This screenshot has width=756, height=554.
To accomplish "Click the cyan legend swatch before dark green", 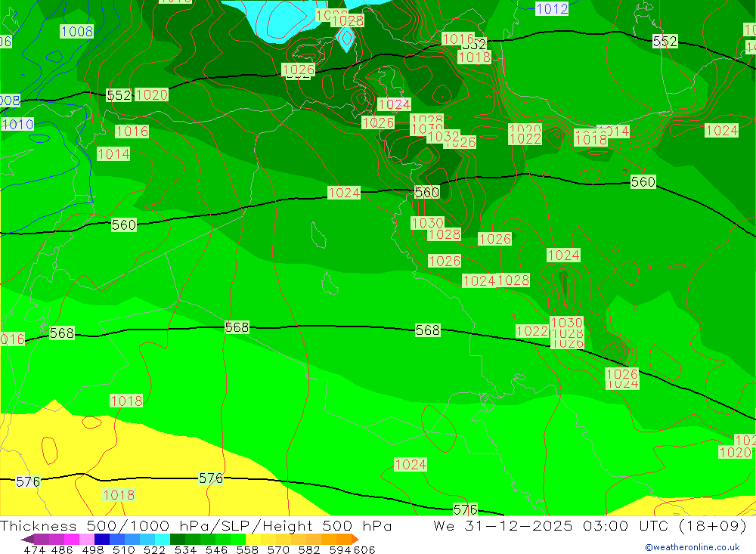I will pos(163,539).
